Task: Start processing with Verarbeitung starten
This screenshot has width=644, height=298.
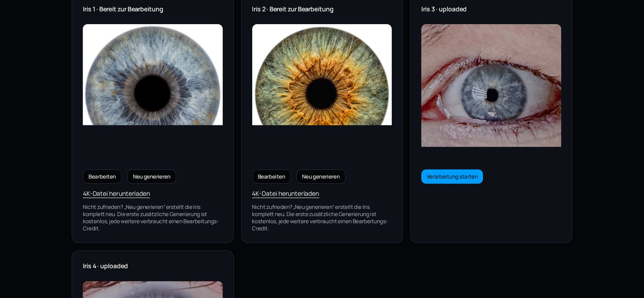Action: click(452, 176)
